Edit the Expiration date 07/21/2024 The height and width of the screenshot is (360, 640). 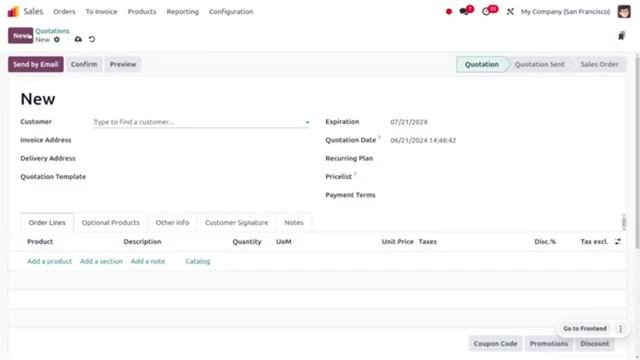[409, 122]
